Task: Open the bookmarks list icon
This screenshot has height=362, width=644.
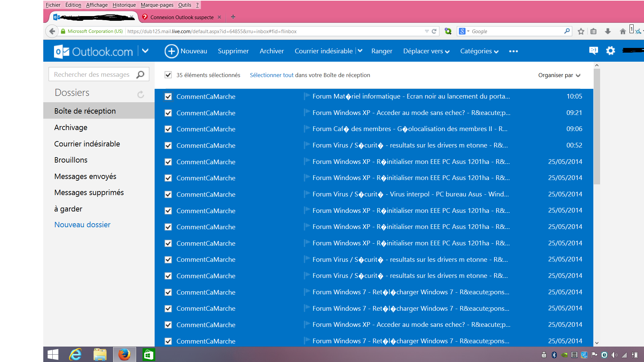Action: pyautogui.click(x=593, y=31)
